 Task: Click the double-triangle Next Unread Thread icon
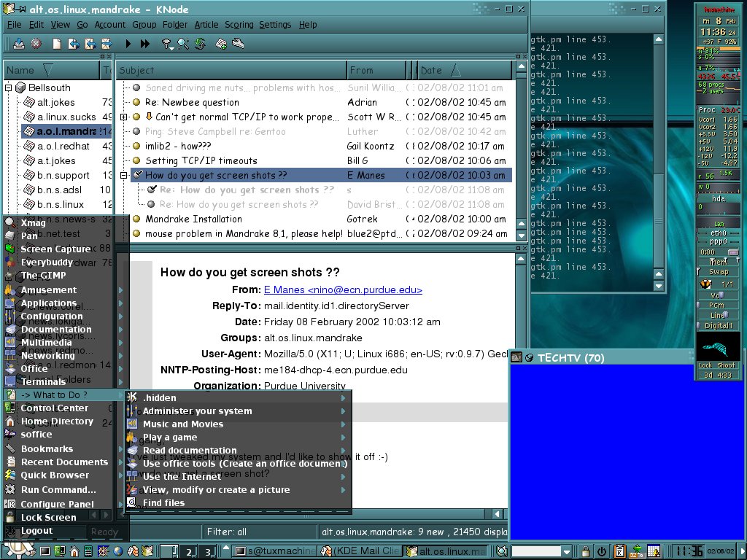(145, 44)
